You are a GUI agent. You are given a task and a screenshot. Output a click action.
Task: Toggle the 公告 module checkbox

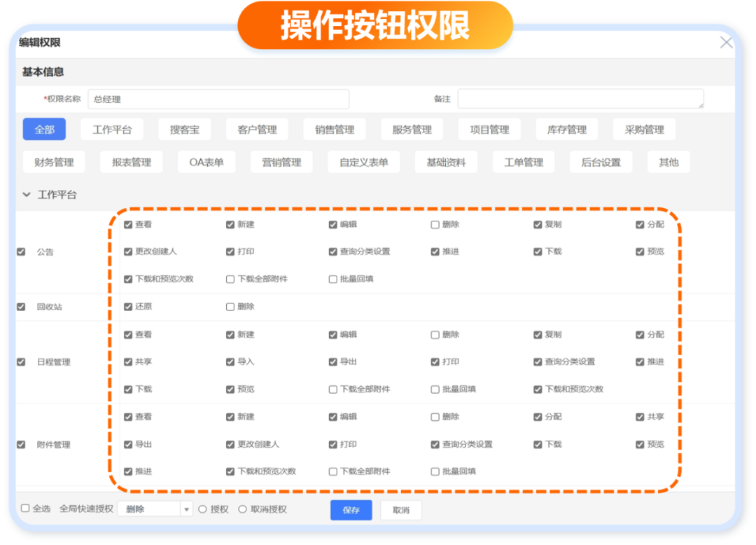(21, 251)
